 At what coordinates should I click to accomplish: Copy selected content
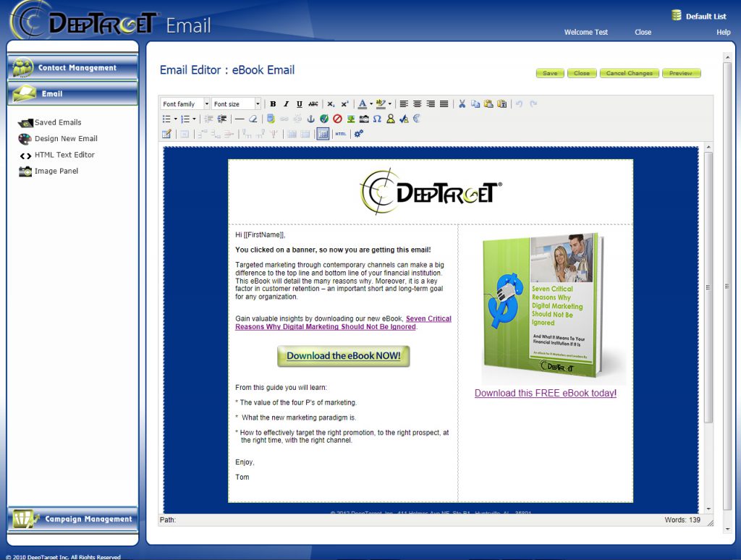[x=475, y=104]
